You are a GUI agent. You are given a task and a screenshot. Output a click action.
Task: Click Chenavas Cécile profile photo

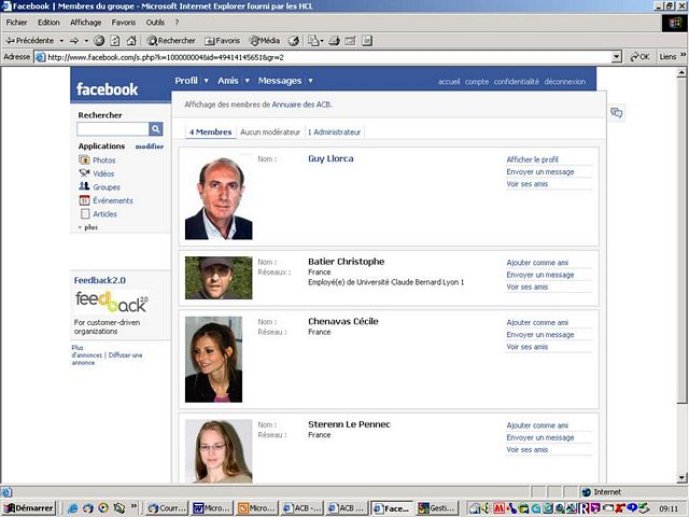tap(214, 359)
